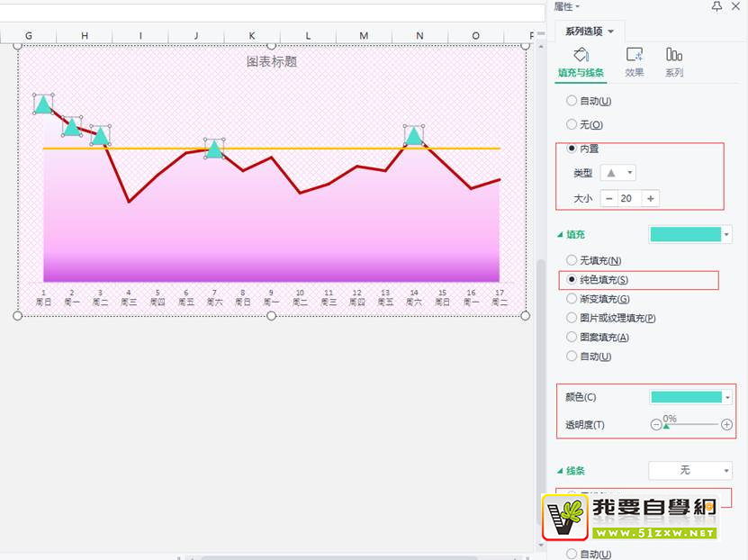748x560 pixels.
Task: Pin the 属性 properties panel
Action: (x=716, y=6)
